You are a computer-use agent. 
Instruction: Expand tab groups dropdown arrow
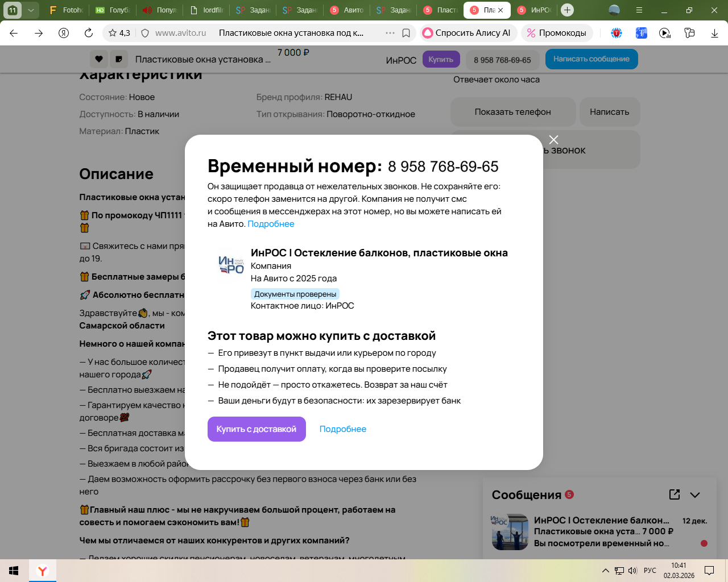[31, 10]
